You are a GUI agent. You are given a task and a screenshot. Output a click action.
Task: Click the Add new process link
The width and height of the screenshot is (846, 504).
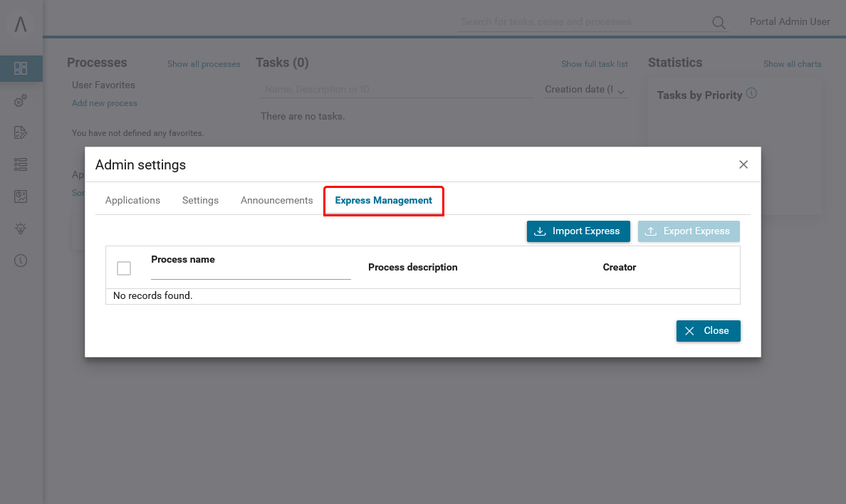point(105,103)
